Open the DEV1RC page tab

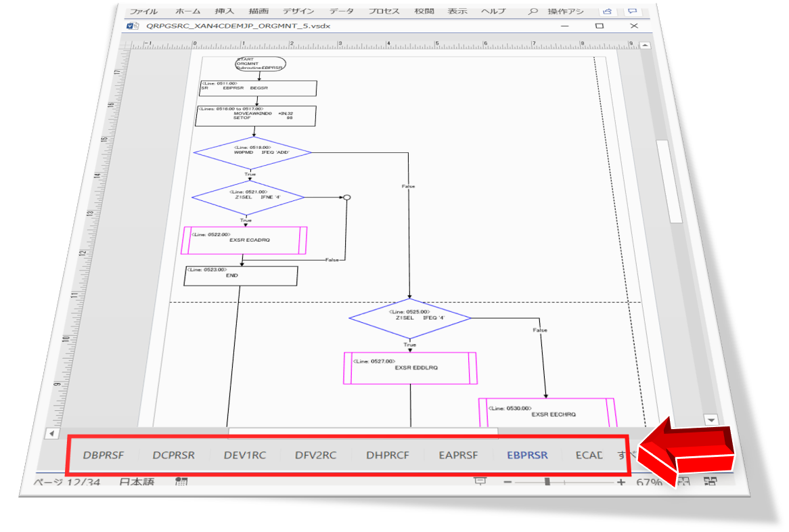coord(245,455)
